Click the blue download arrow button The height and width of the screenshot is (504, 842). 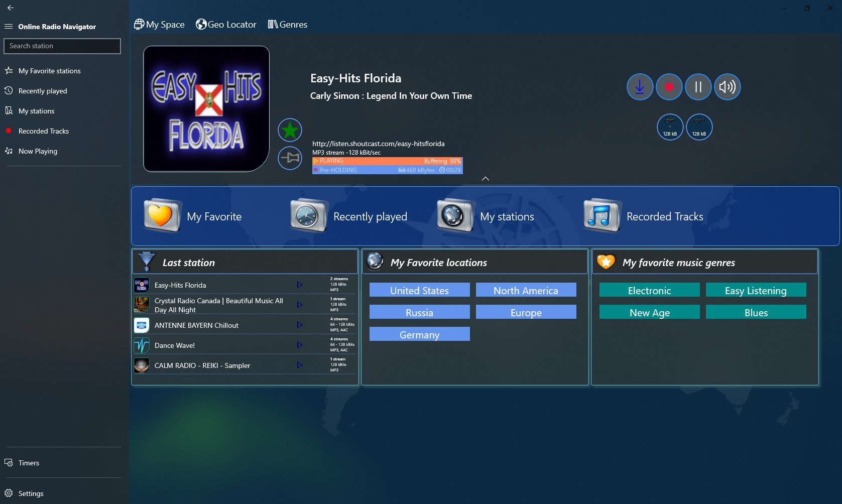point(640,87)
